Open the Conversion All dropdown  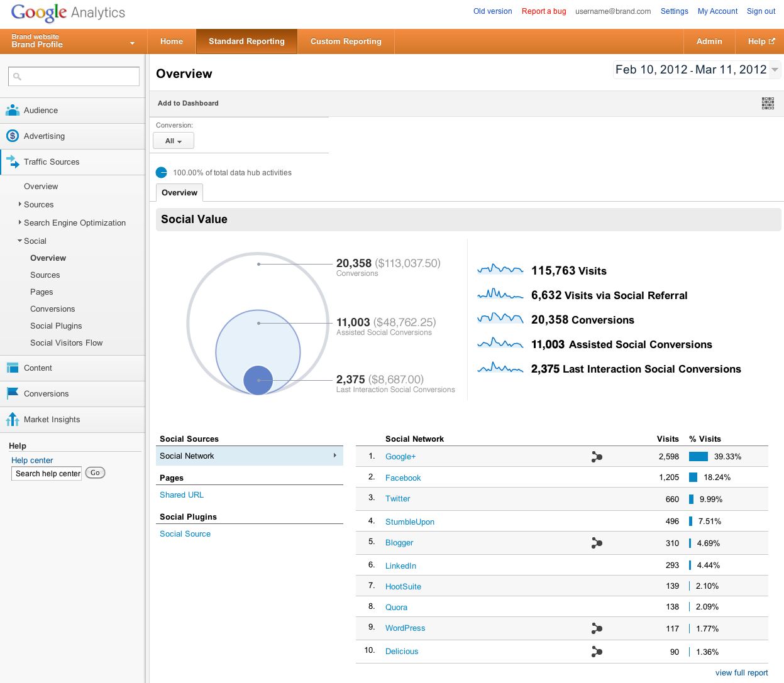point(174,141)
